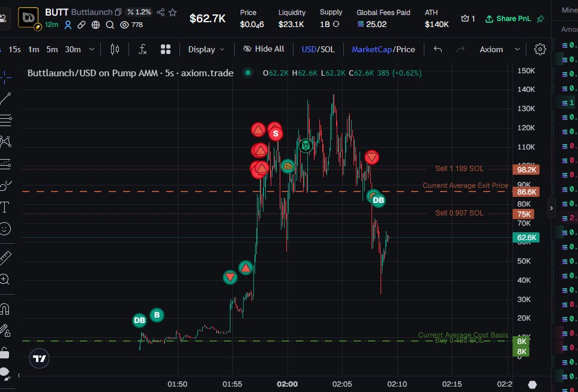
Task: Select the brush drawing tool
Action: [5, 185]
